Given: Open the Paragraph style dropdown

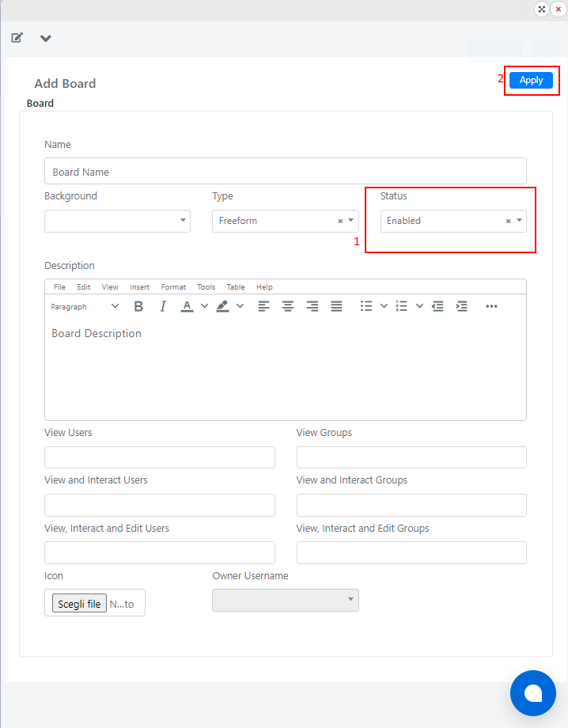Looking at the screenshot, I should (x=85, y=306).
